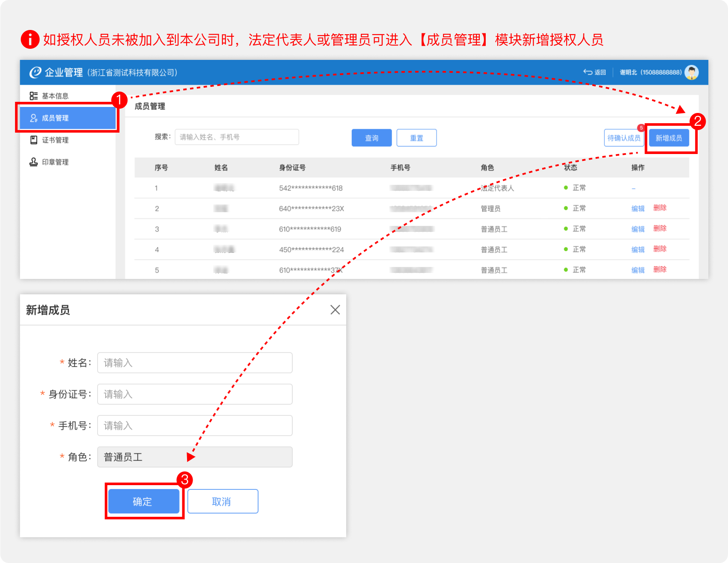The image size is (728, 563).
Task: Go to 印章管理 in the sidebar
Action: tap(55, 162)
